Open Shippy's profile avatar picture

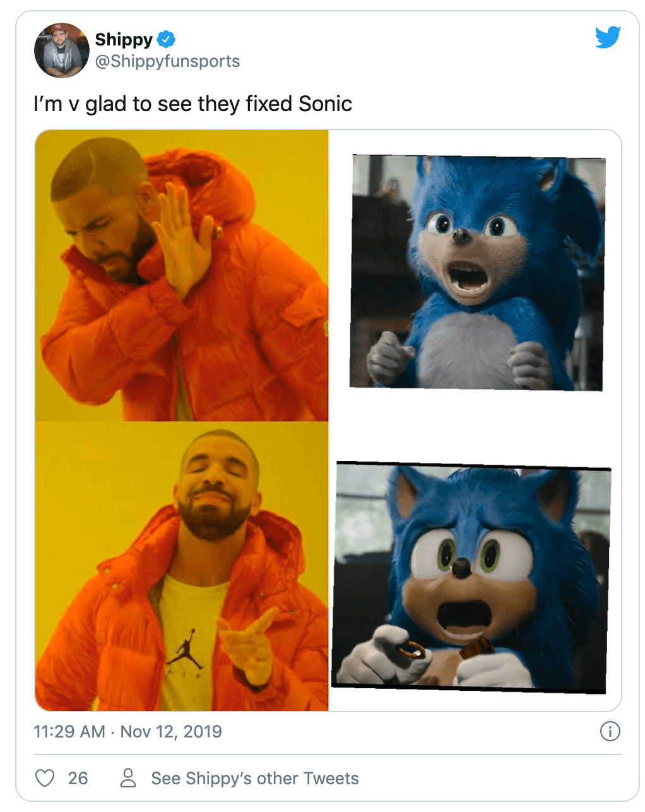pyautogui.click(x=62, y=51)
